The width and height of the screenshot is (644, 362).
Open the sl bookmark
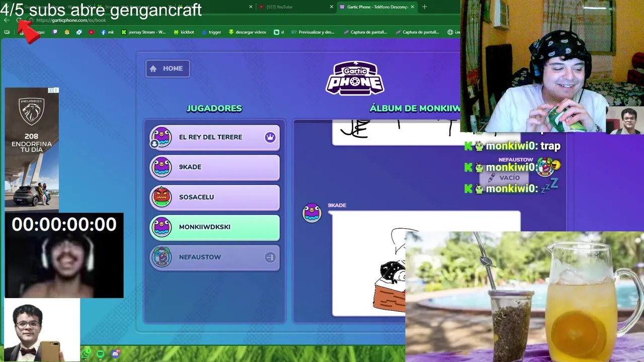click(x=279, y=32)
